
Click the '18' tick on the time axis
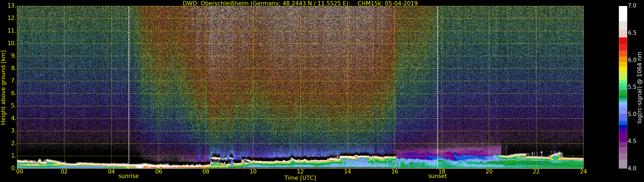coord(442,172)
